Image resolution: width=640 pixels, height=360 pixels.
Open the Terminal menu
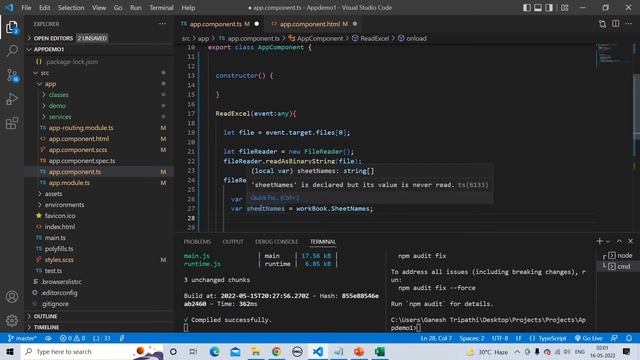point(161,8)
